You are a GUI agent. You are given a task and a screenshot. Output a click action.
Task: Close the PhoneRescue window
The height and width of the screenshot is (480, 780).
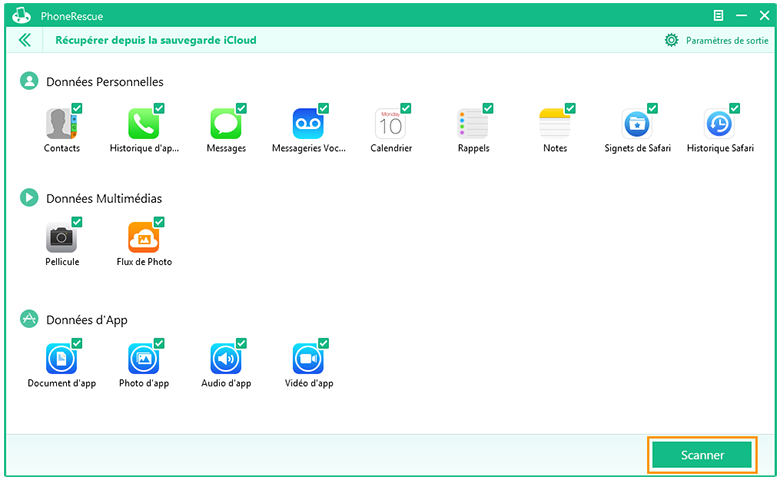point(765,16)
